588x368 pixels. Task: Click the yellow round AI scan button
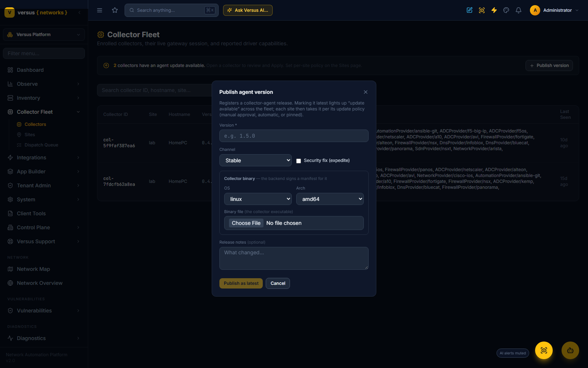click(x=544, y=350)
